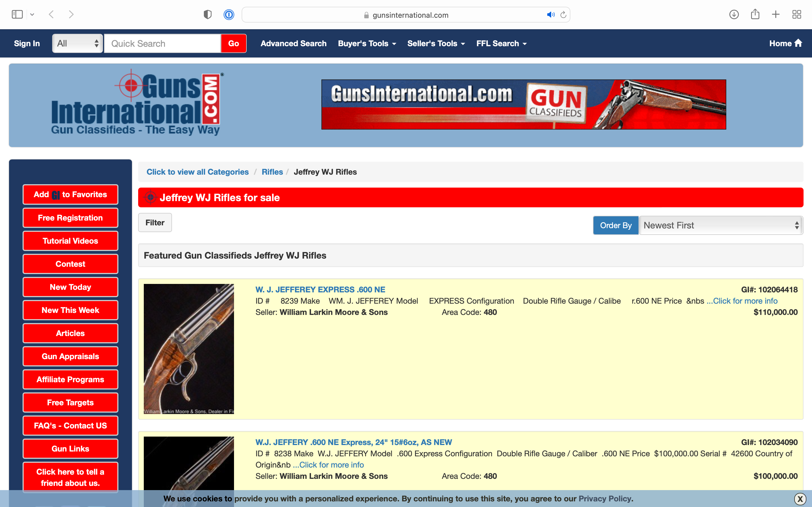The image size is (812, 507).
Task: Open the All category dropdown
Action: pos(78,43)
